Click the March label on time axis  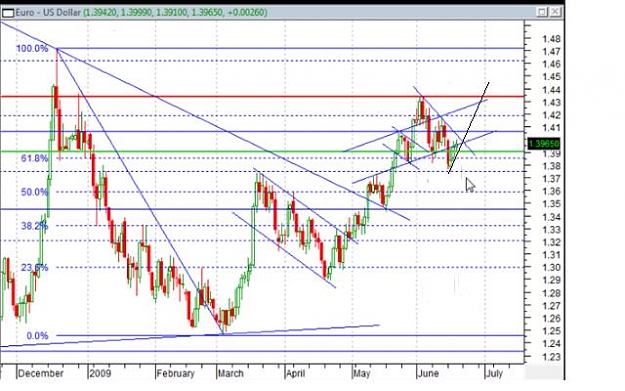[x=230, y=373]
